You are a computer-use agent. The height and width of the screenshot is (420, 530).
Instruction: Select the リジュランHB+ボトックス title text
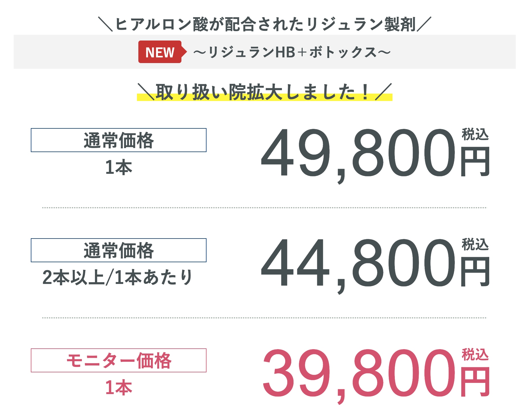[x=292, y=52]
